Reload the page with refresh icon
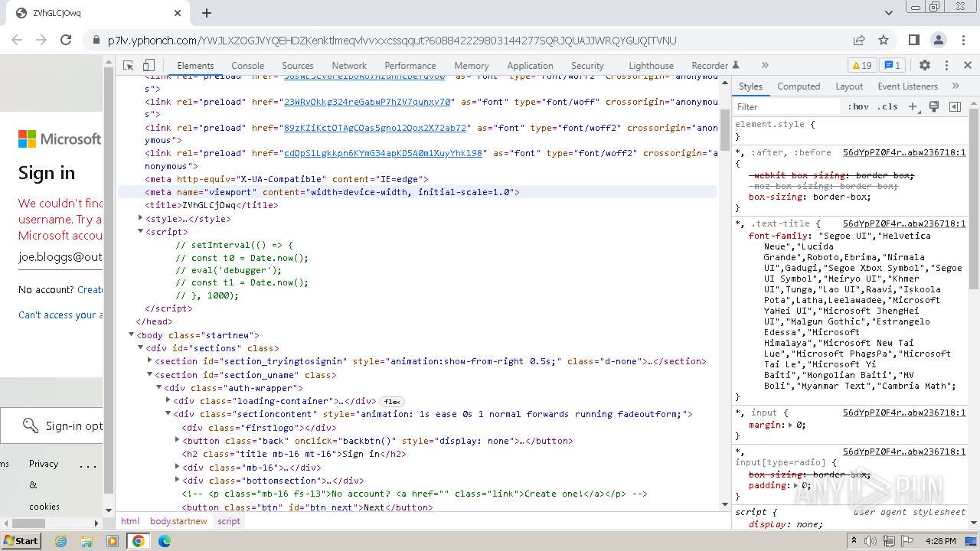 tap(66, 41)
